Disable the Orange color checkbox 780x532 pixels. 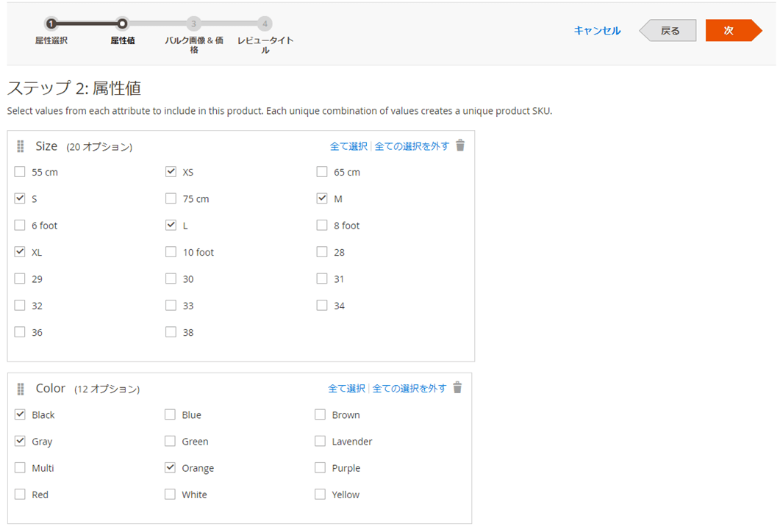pos(170,467)
